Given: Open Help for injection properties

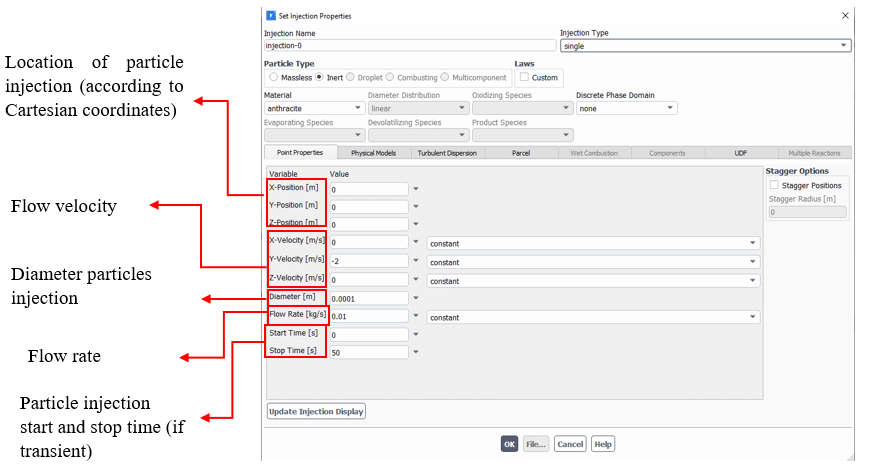Looking at the screenshot, I should click(x=603, y=444).
